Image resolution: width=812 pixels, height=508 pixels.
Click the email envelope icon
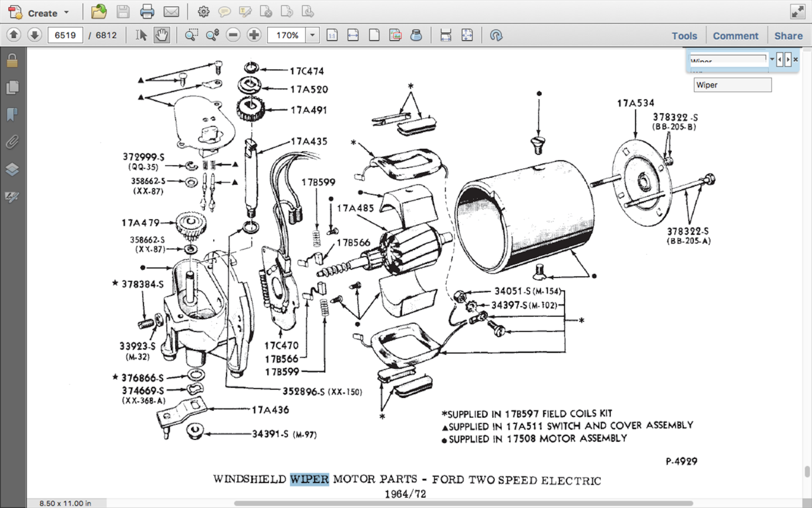[171, 12]
